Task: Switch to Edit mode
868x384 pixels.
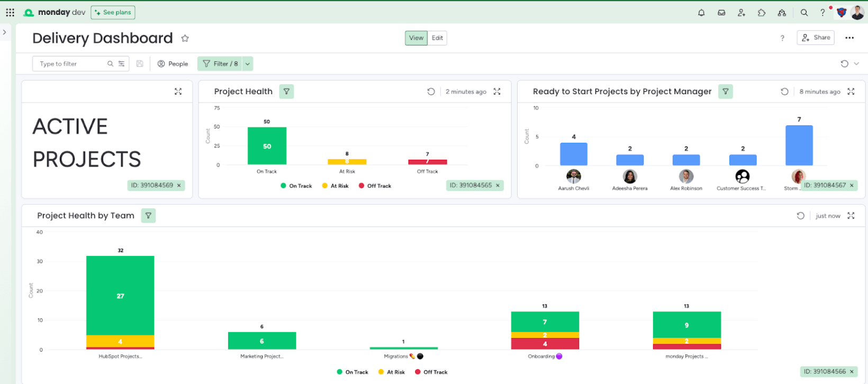Action: tap(437, 38)
